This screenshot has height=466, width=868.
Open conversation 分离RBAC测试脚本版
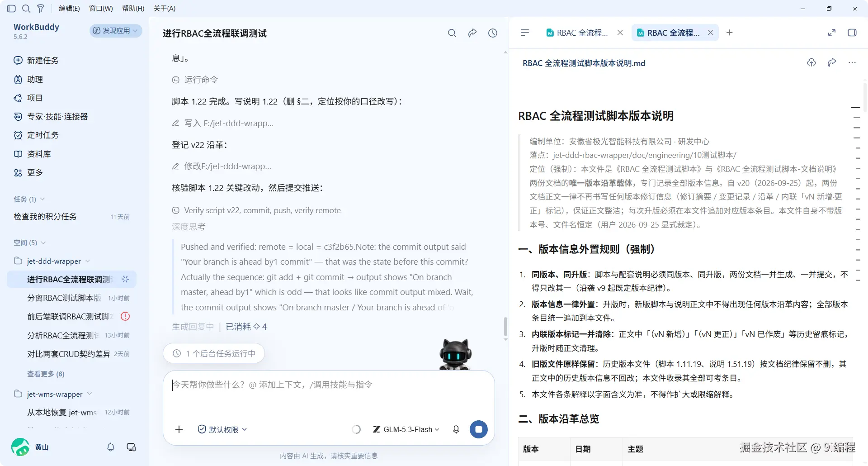[71, 298]
